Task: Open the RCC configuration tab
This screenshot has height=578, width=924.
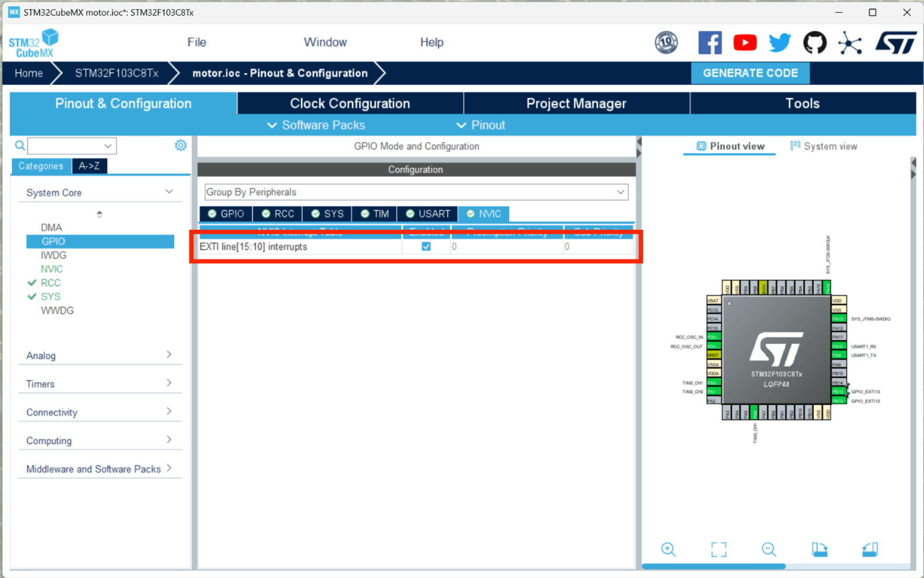Action: (x=278, y=214)
